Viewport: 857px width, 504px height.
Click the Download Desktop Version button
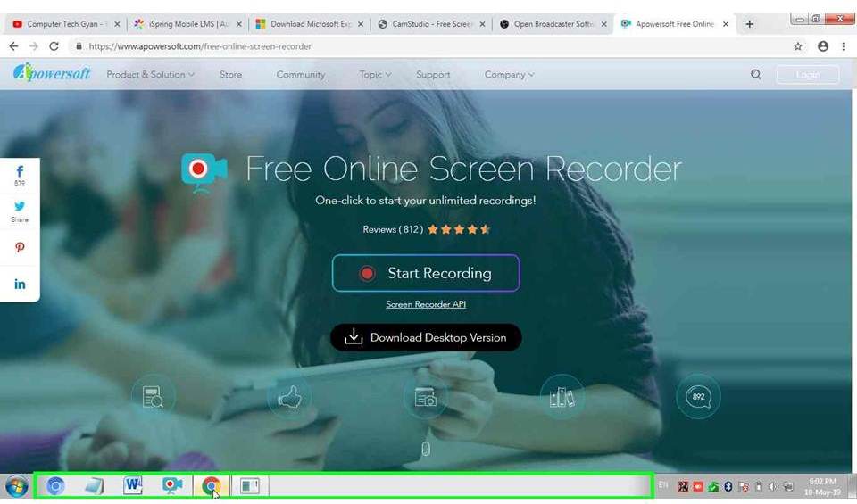[426, 337]
